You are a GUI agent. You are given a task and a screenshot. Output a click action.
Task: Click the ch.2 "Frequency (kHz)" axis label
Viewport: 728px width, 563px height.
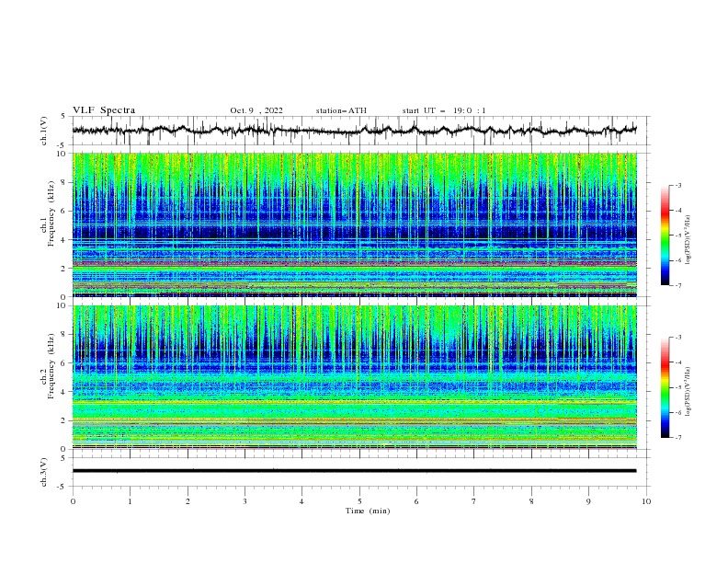coord(51,366)
